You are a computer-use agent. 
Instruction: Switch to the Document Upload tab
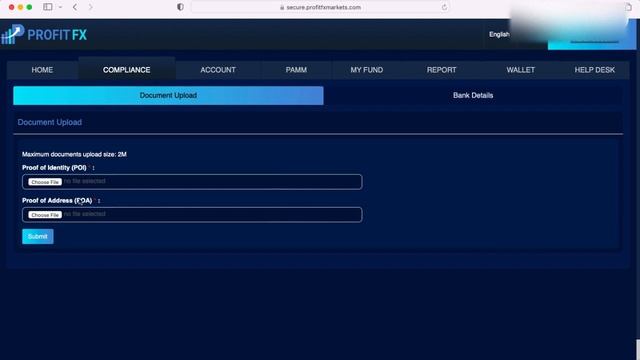[168, 96]
